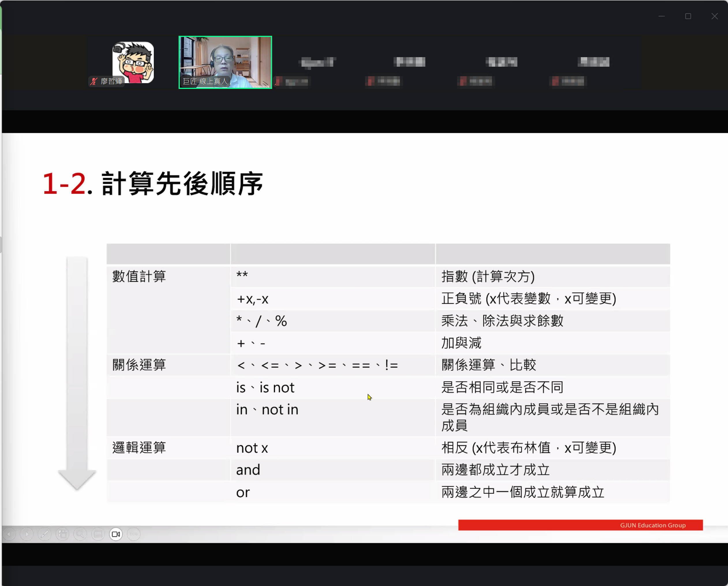Open the see-all-slides grid icon

click(62, 534)
